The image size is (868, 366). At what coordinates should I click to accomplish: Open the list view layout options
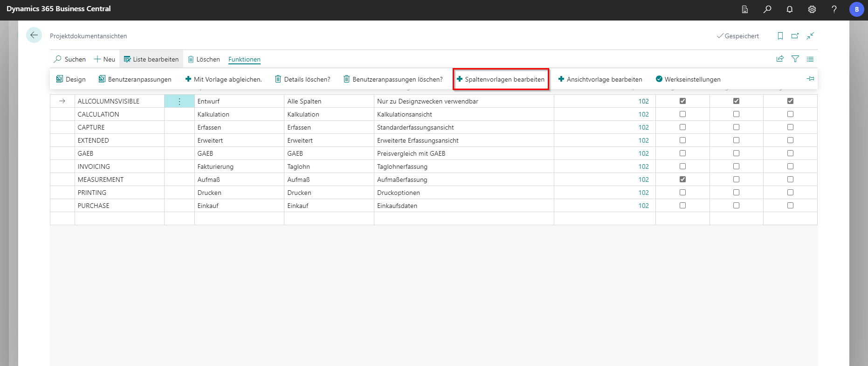click(x=810, y=59)
